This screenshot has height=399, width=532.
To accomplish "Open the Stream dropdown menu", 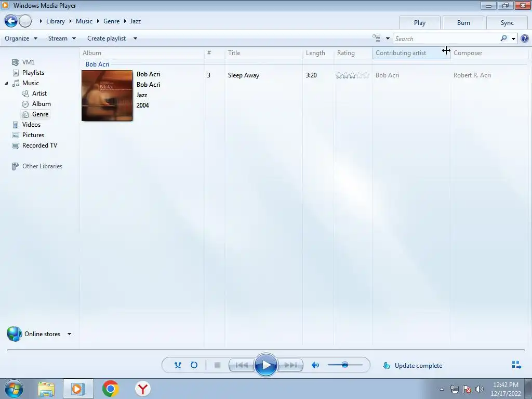I will pos(62,38).
